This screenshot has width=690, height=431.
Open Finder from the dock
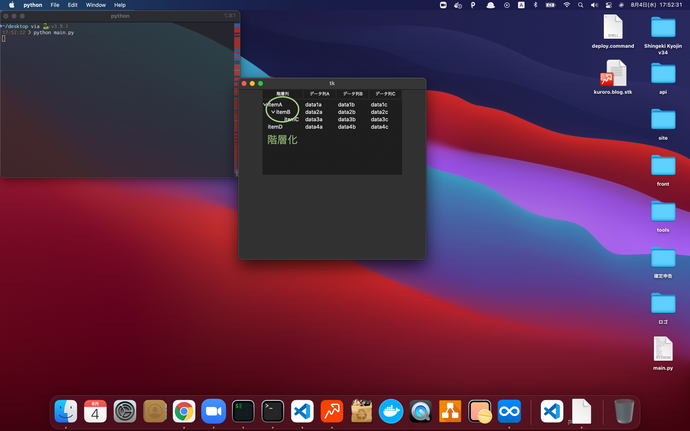(x=66, y=411)
